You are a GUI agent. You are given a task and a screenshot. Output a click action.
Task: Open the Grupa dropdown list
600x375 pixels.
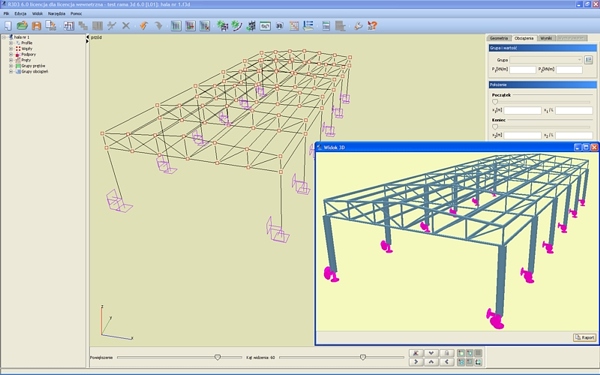(546, 60)
